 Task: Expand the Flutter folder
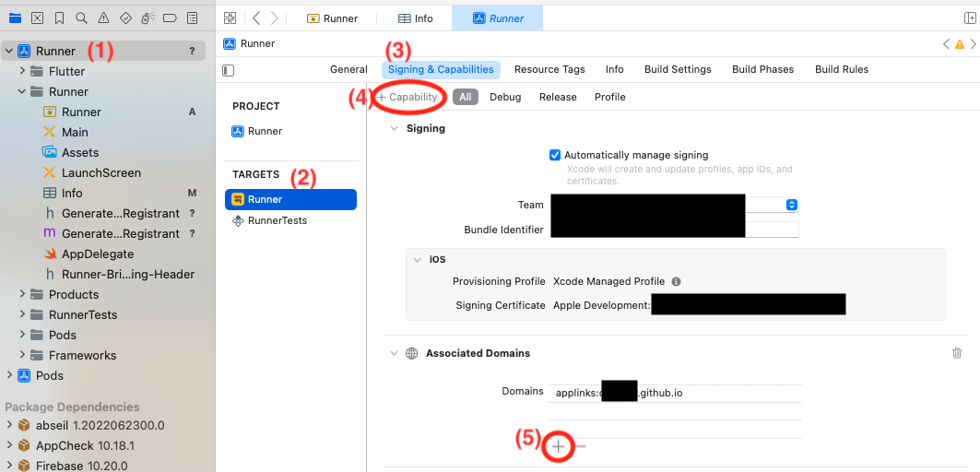(x=22, y=71)
